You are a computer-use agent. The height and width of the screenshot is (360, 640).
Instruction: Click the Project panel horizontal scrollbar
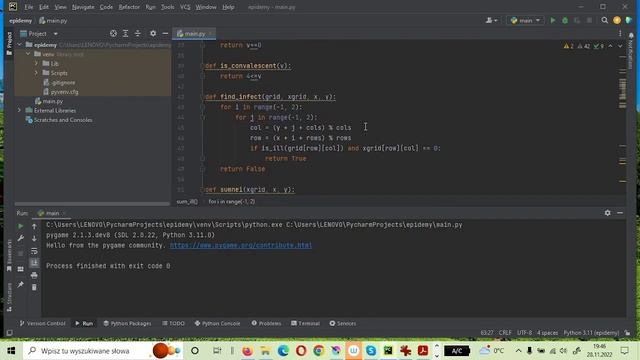pos(92,203)
